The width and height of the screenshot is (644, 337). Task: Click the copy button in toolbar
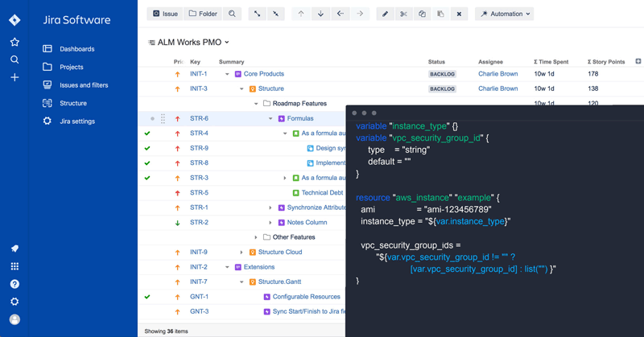422,14
